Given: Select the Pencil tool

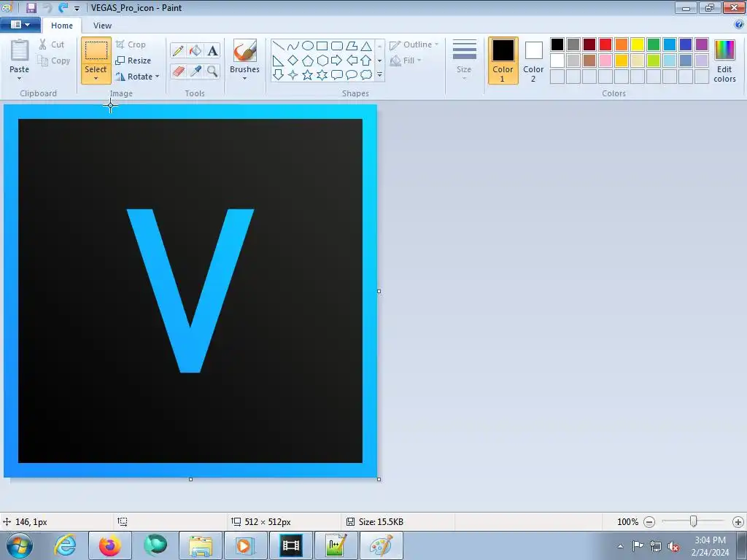Looking at the screenshot, I should coord(178,50).
